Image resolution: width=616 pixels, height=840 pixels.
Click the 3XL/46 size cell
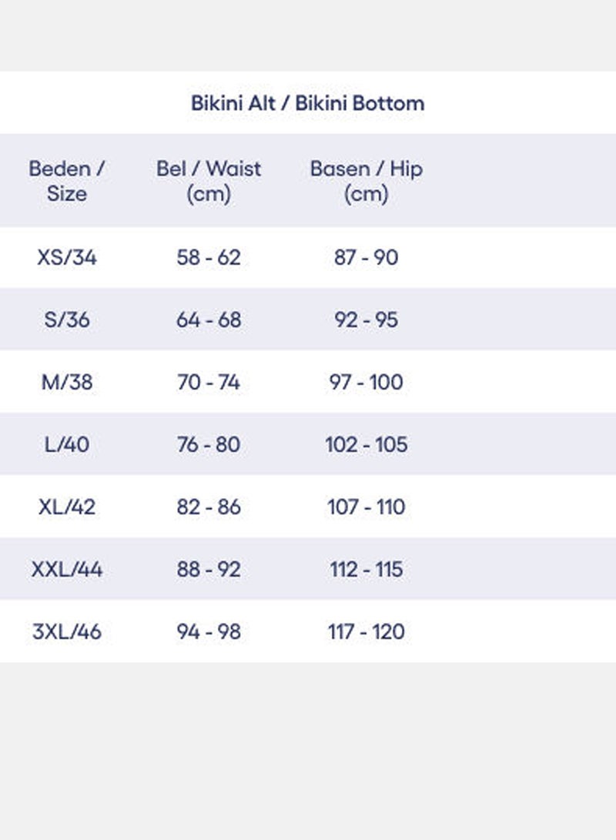[67, 632]
